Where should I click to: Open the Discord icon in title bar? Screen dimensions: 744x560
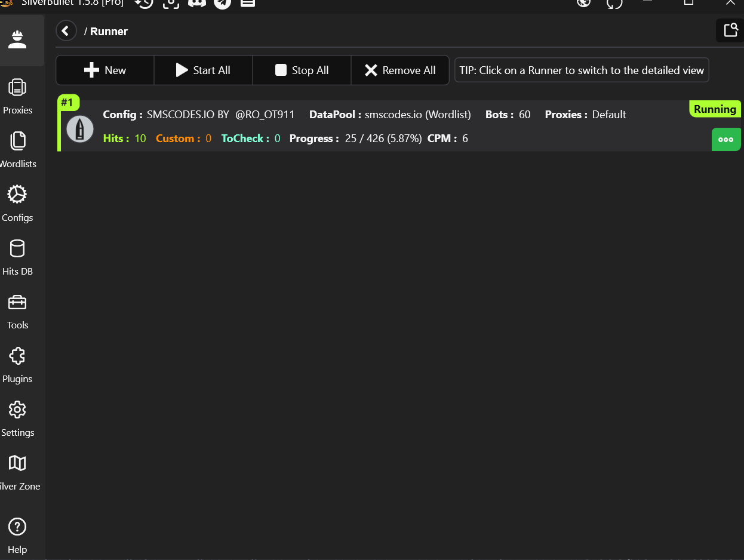coord(196,3)
